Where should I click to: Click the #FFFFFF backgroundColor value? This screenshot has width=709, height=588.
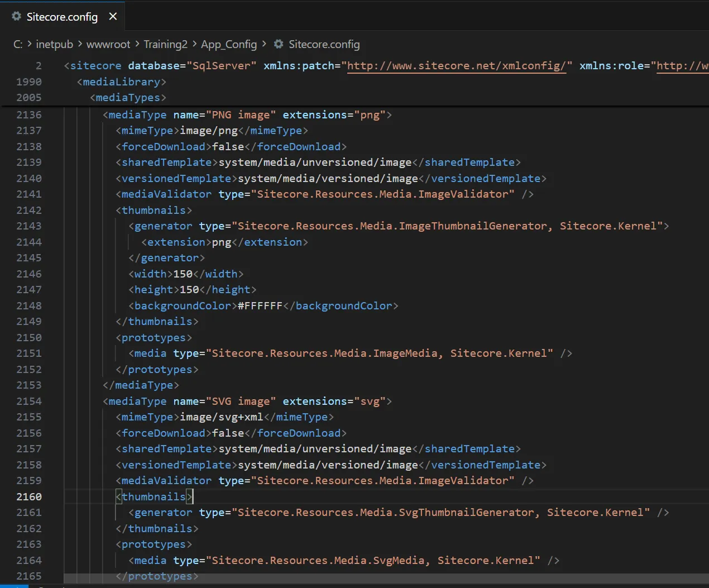[x=260, y=305]
